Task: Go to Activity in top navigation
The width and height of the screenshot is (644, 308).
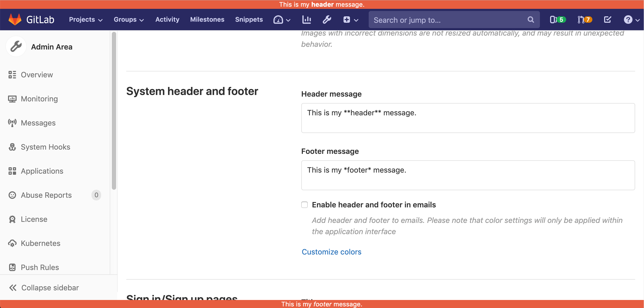Action: (x=167, y=20)
